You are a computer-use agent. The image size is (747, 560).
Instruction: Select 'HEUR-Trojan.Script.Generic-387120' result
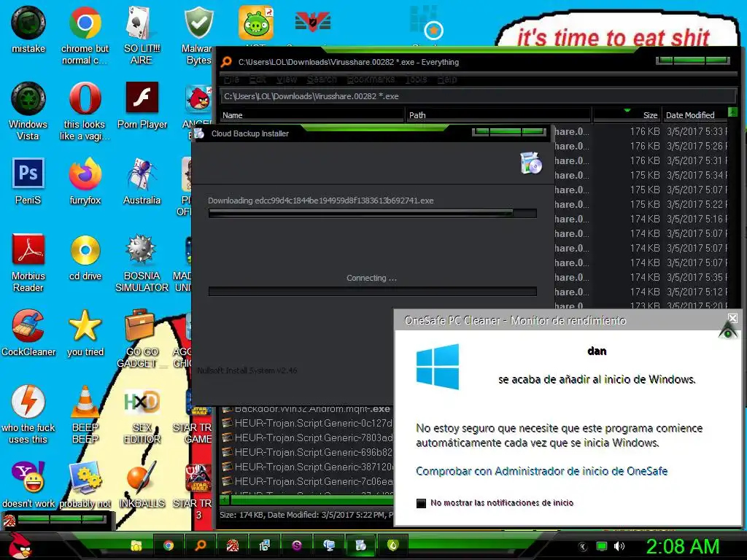(x=307, y=467)
